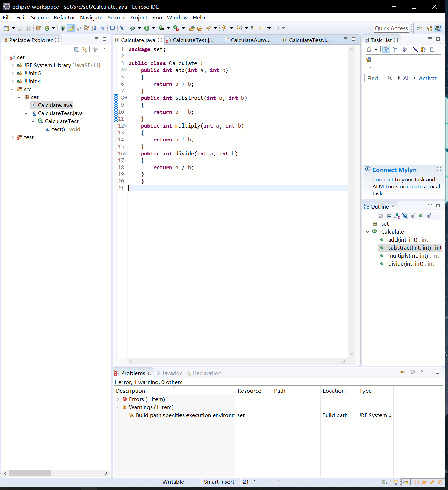The image size is (448, 490).
Task: Run the program with green Run button
Action: tap(147, 28)
